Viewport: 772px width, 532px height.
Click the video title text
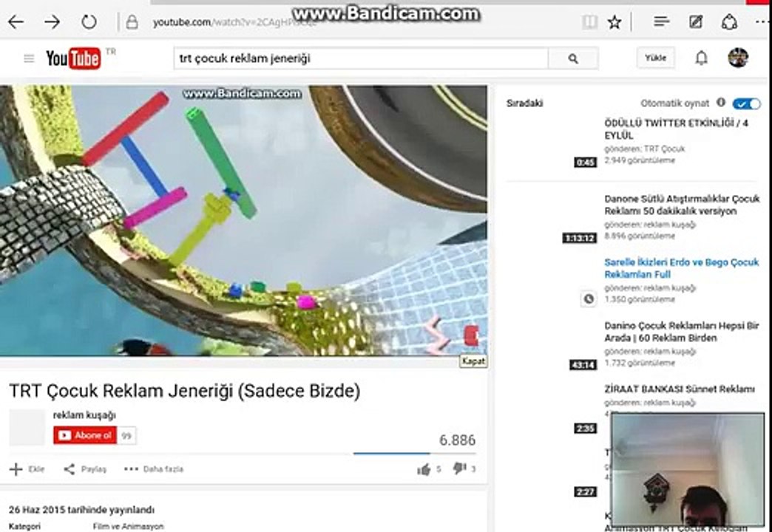pyautogui.click(x=185, y=391)
